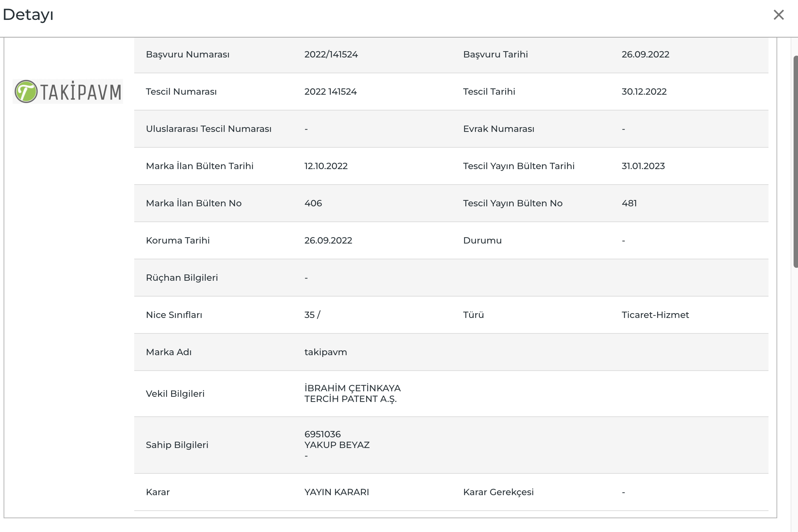Click the Karar value YAYIN KARARI
Viewport: 798px width, 532px height.
[x=337, y=492]
